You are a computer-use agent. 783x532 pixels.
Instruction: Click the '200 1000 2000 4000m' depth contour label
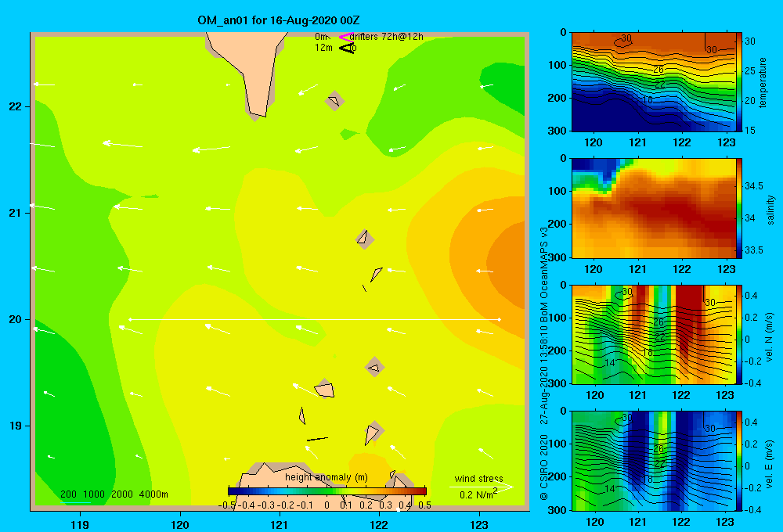pos(114,494)
